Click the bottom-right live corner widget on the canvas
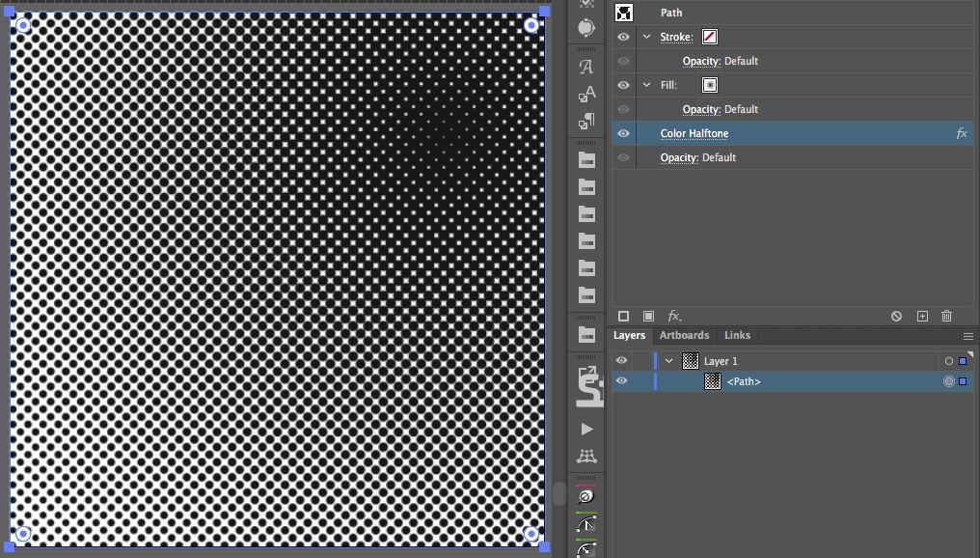Image resolution: width=980 pixels, height=558 pixels. pos(531,534)
